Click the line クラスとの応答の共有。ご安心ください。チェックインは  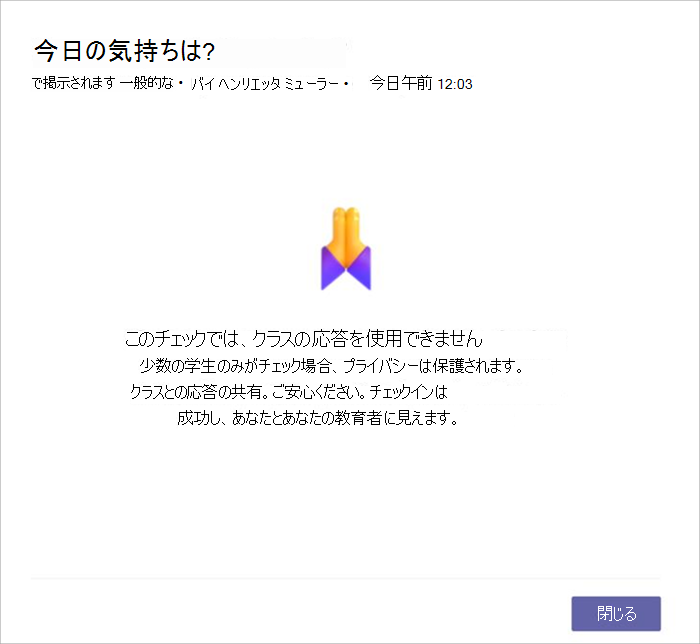[x=288, y=392]
